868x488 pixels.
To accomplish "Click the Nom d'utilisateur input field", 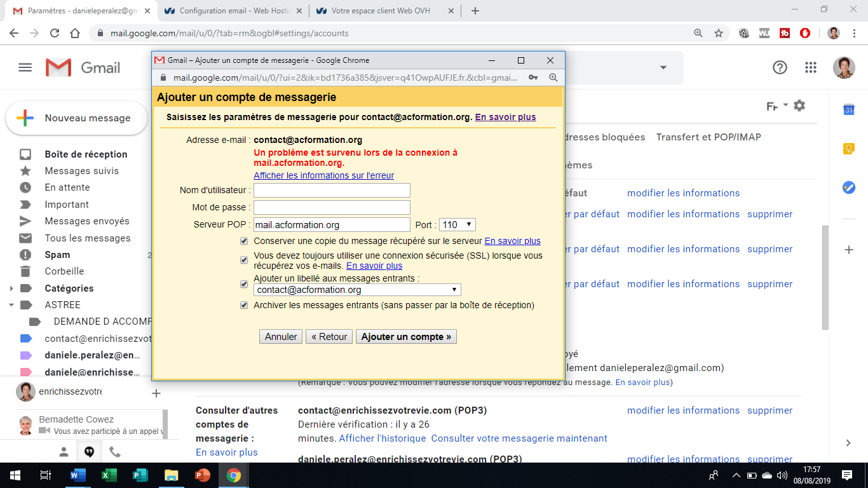I will pyautogui.click(x=332, y=191).
